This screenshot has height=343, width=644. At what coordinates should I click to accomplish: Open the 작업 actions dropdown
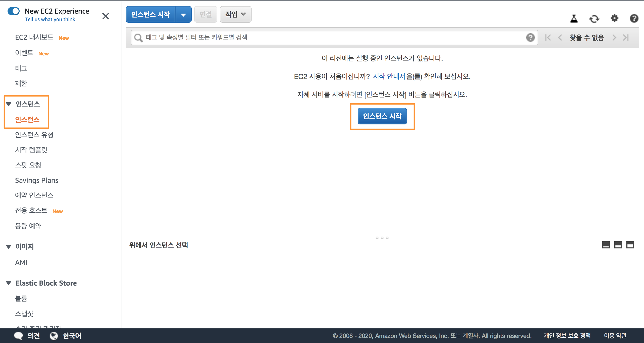point(235,14)
